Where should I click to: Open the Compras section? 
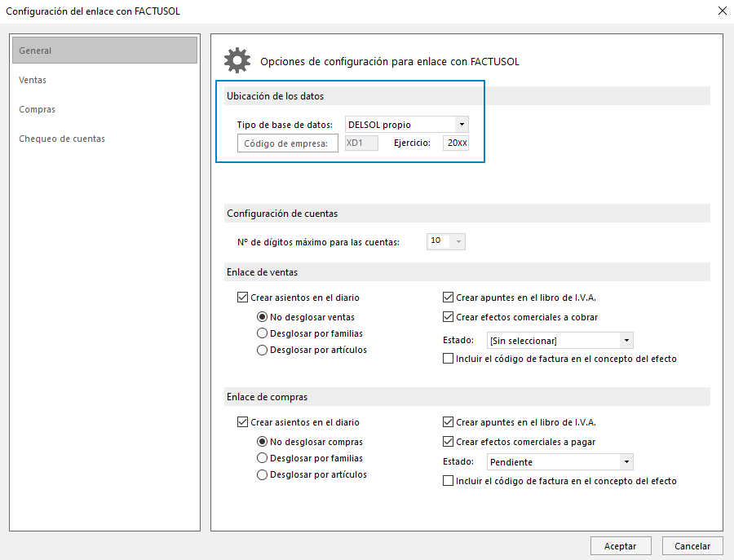pyautogui.click(x=37, y=109)
